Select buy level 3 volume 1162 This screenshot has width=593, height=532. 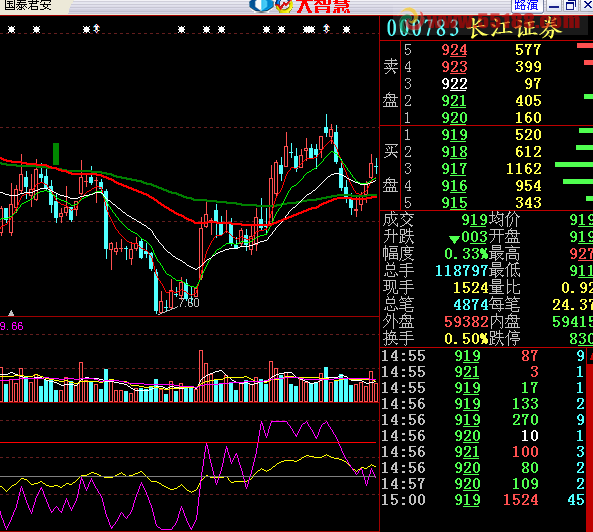[x=524, y=169]
